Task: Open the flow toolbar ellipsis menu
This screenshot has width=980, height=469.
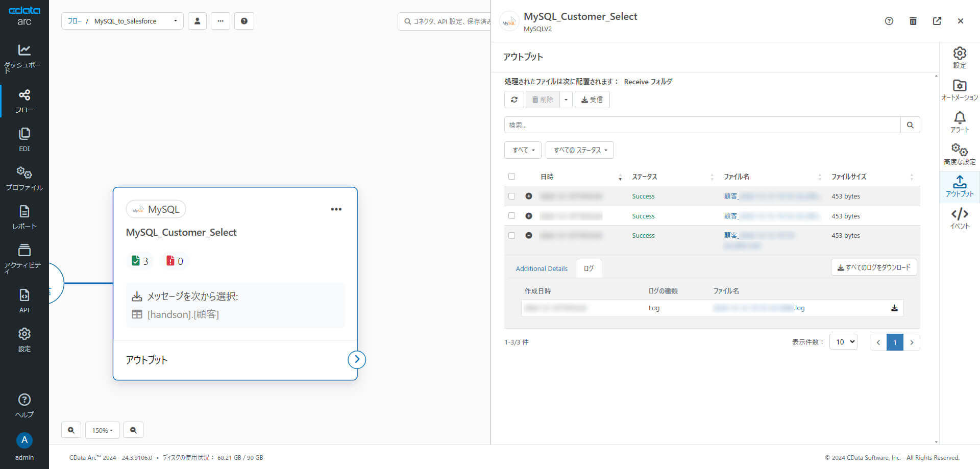Action: tap(220, 21)
